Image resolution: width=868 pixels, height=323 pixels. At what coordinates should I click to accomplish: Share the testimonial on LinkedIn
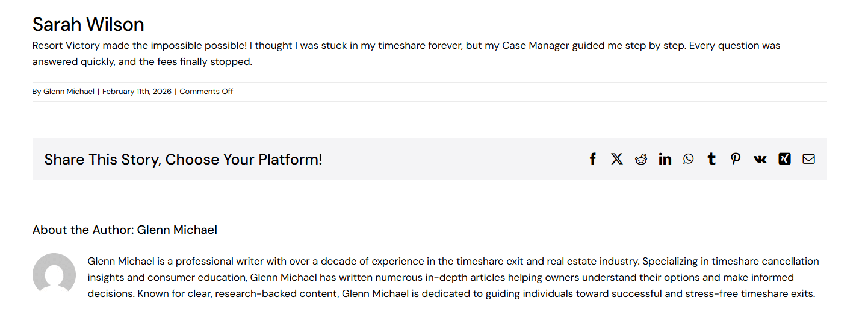coord(665,159)
